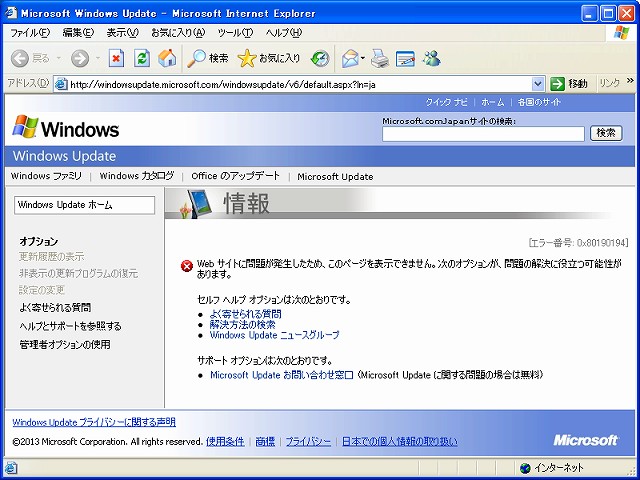Open the 各国のサイト link
The image size is (640, 480).
point(539,102)
